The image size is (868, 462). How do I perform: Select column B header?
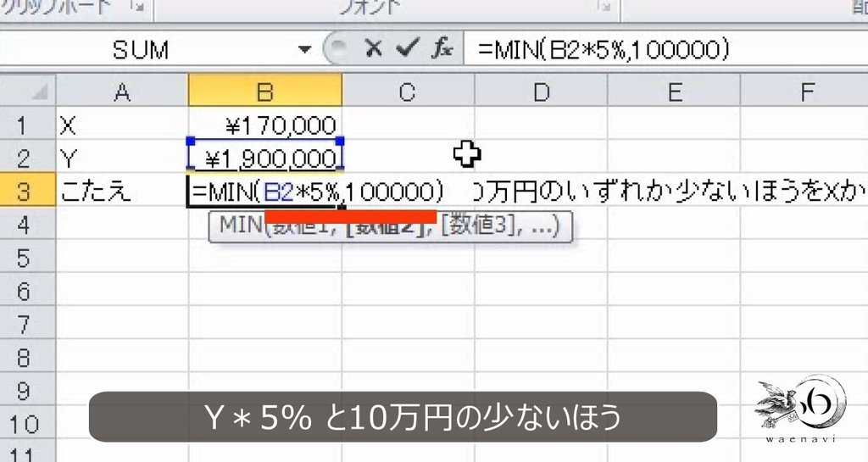click(265, 92)
